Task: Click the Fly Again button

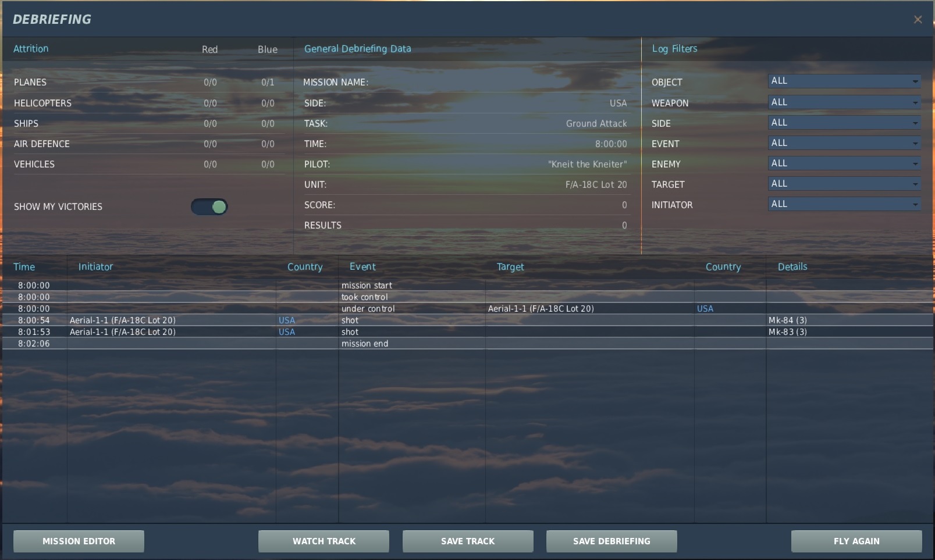Action: click(x=856, y=541)
